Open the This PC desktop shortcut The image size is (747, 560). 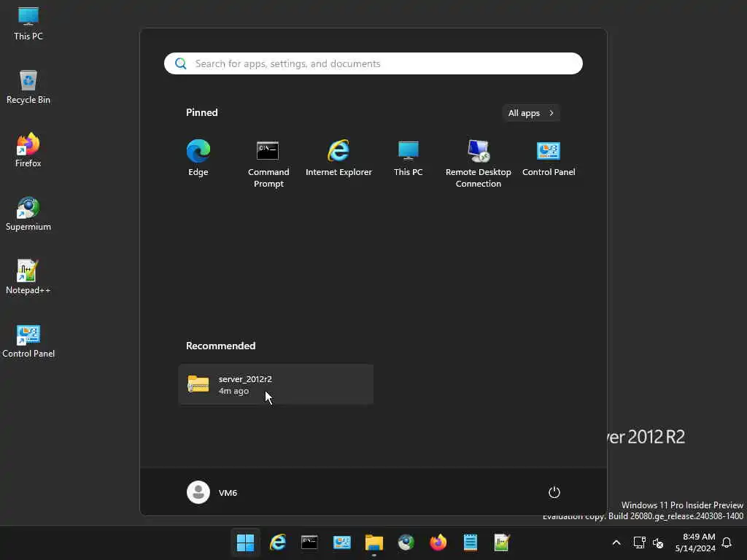click(x=28, y=24)
